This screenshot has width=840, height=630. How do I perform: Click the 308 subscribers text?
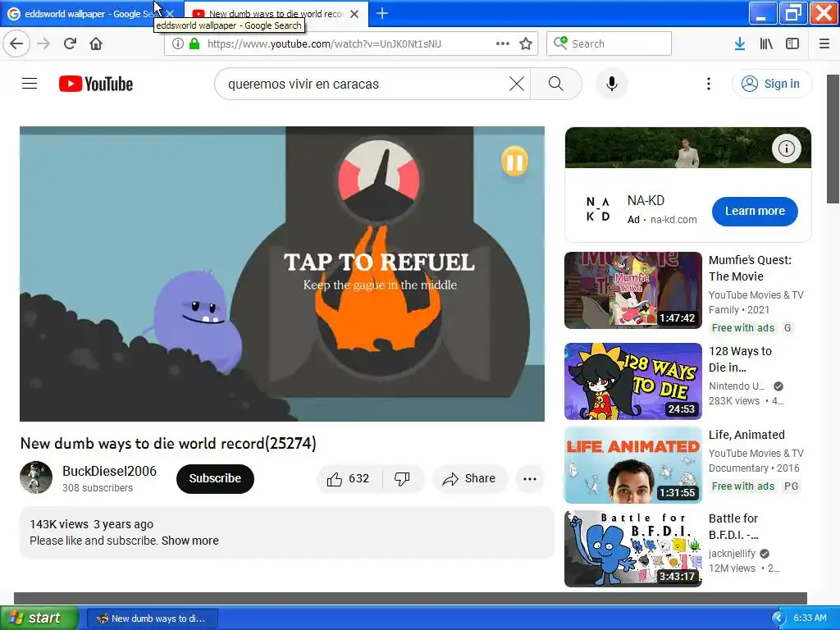[98, 488]
